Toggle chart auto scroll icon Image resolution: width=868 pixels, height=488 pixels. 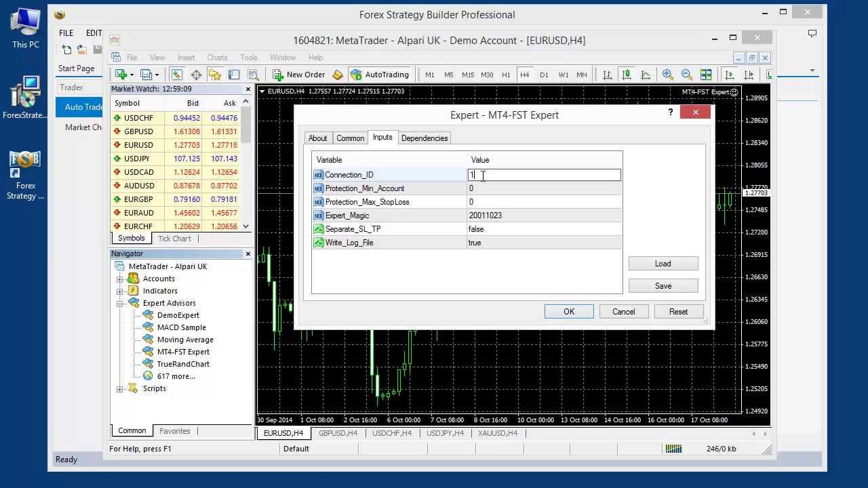coord(730,75)
